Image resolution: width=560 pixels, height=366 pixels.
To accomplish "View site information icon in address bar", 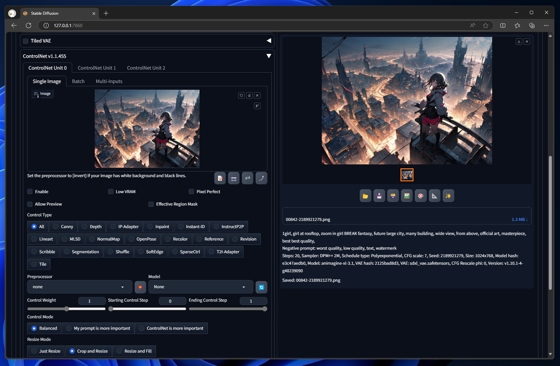I will [46, 25].
